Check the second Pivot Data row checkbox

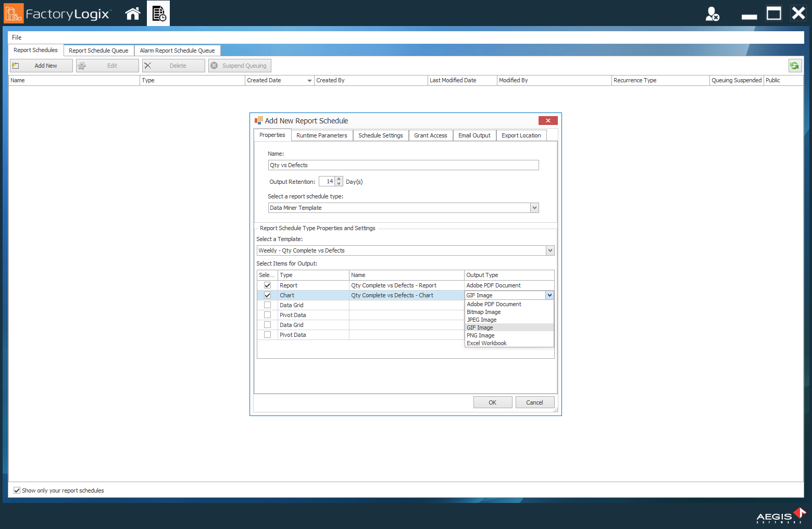[267, 335]
